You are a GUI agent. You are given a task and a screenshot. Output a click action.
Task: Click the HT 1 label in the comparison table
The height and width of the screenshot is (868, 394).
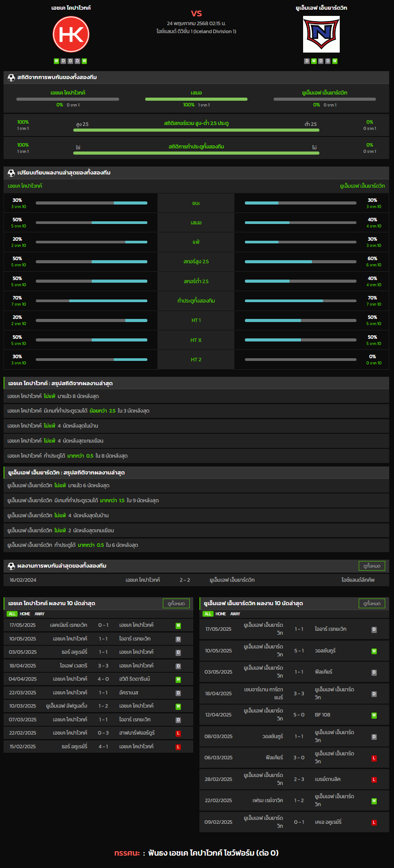196,321
